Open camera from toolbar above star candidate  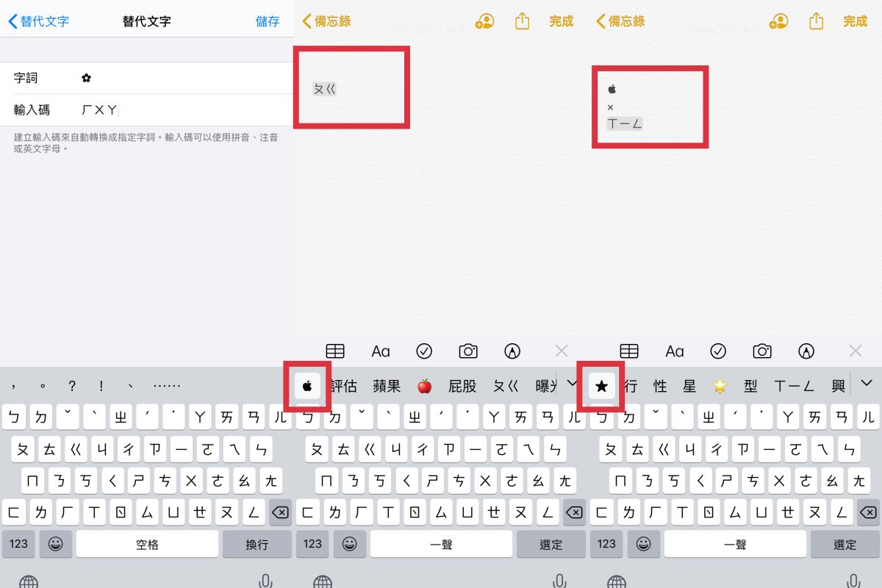[762, 351]
